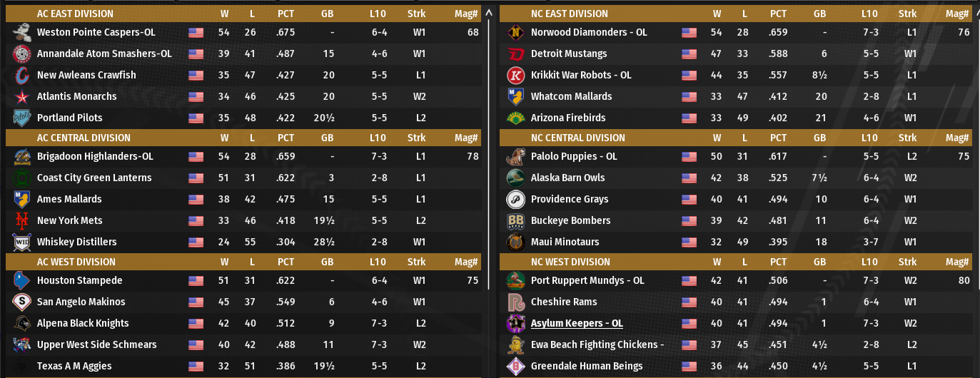Click the flag beside Alaska Barn Owls
Image resolution: width=980 pixels, height=378 pixels.
pos(689,178)
